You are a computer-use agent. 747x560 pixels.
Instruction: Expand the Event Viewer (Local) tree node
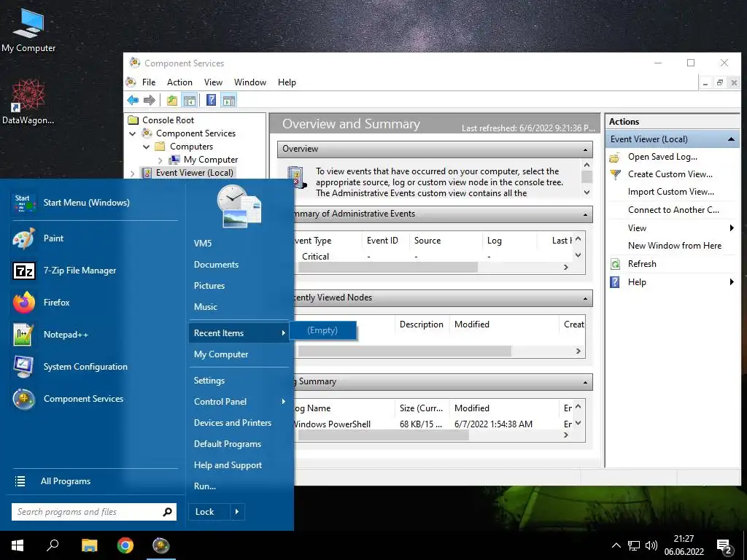pyautogui.click(x=133, y=174)
